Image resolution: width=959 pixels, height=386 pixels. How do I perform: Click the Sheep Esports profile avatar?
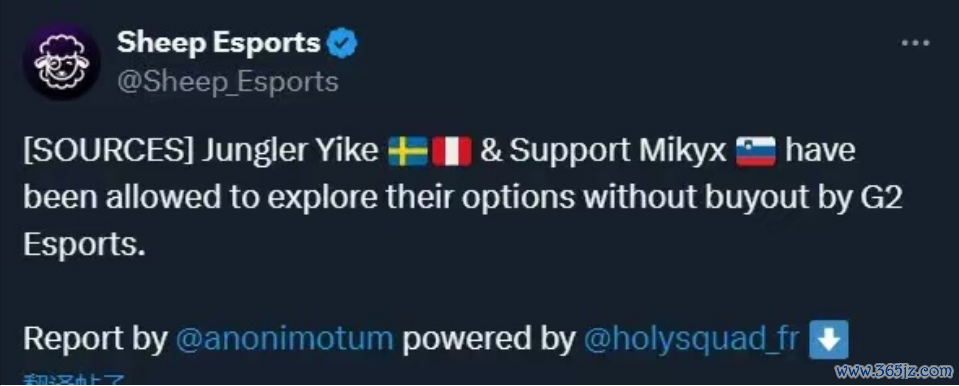tap(62, 62)
